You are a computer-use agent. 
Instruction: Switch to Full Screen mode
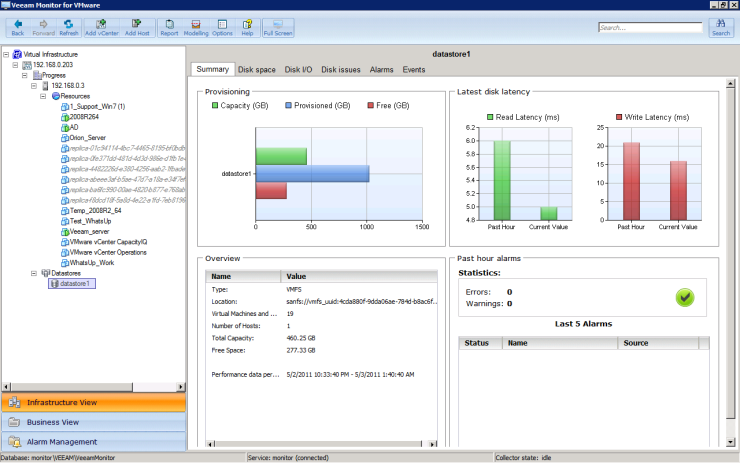[278, 24]
